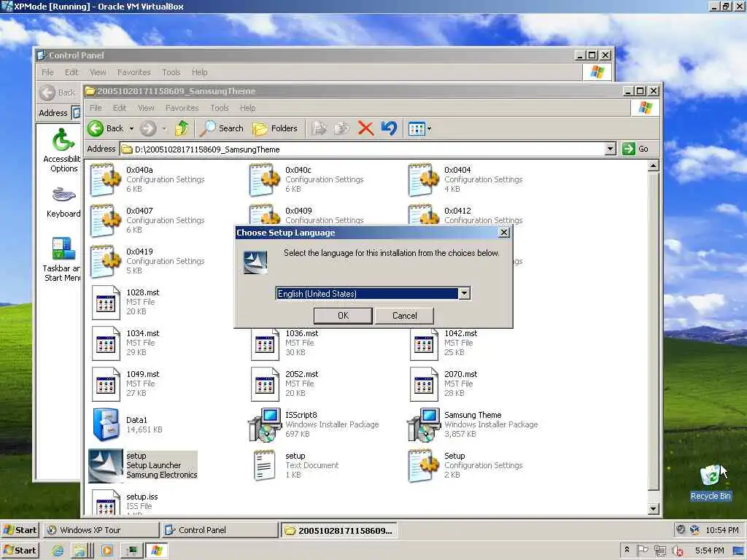Open Help menu in SamsungTheme folder window
This screenshot has width=747, height=560.
pyautogui.click(x=248, y=108)
